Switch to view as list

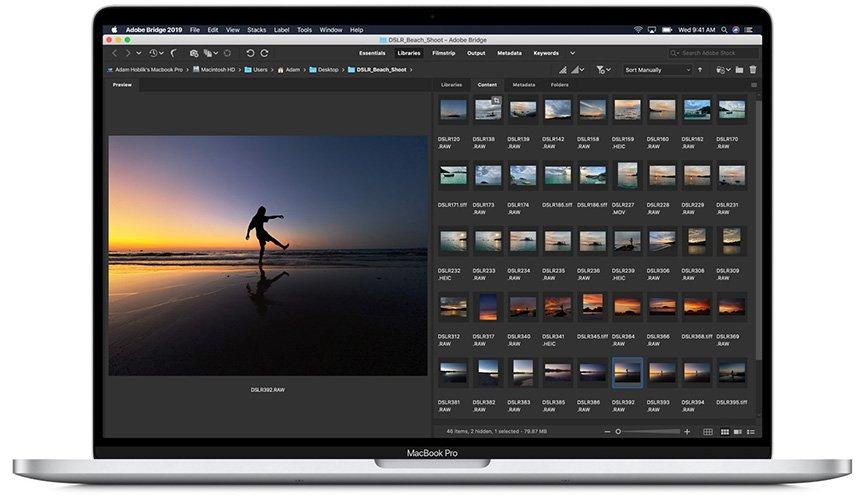pos(750,432)
